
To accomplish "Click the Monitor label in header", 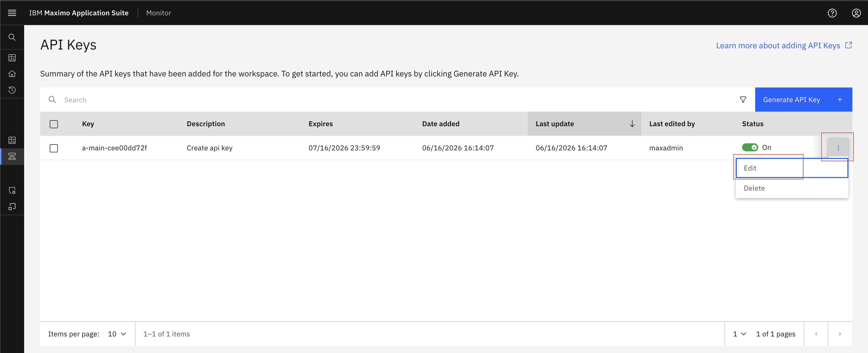I will tap(158, 13).
